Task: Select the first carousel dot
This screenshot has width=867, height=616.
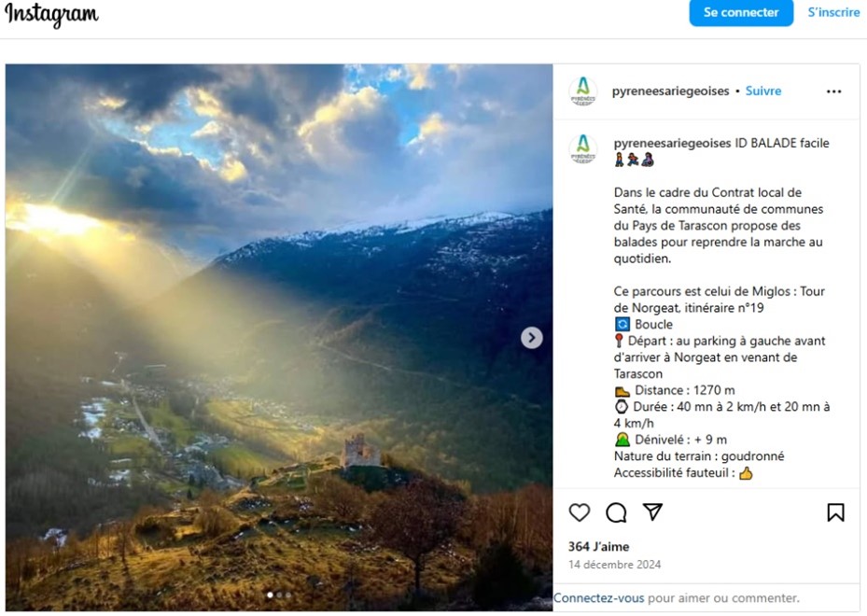Action: pyautogui.click(x=270, y=594)
